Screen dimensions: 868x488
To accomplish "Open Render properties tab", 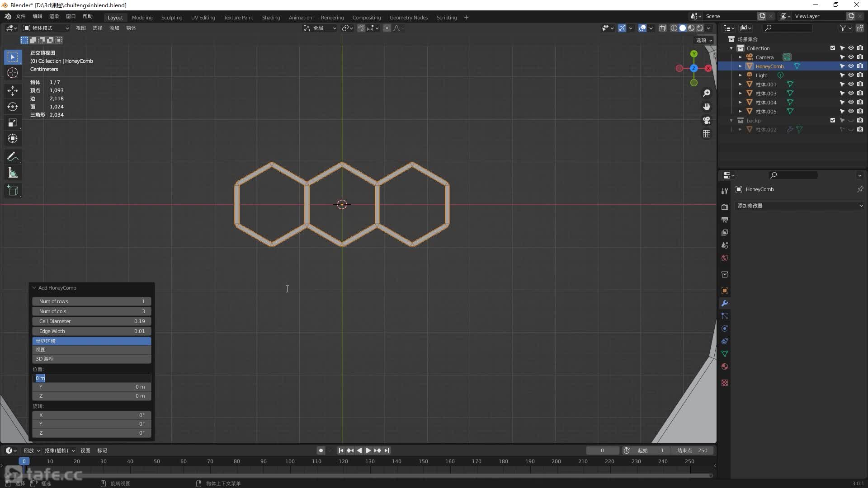I will 725,207.
